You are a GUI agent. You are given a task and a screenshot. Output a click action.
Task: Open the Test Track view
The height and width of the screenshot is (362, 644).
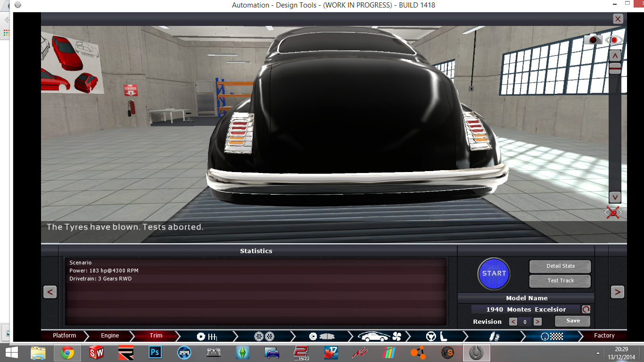[560, 281]
